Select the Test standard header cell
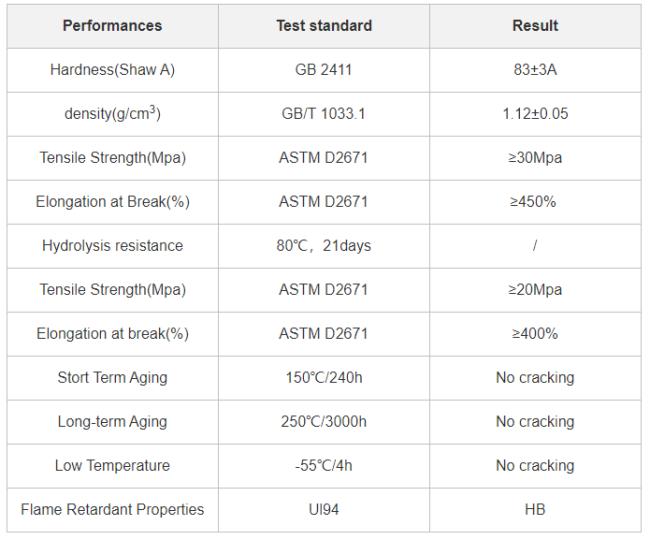650x540 pixels. (324, 26)
